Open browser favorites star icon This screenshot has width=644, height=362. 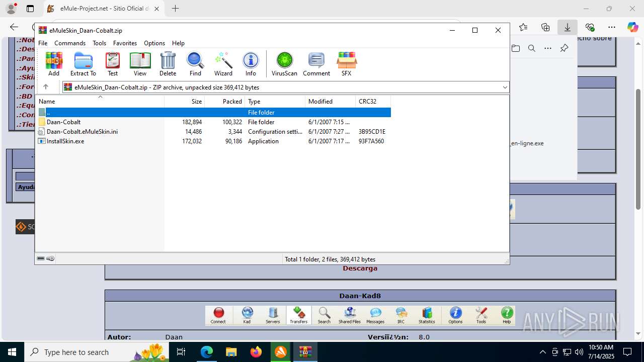pos(523,27)
